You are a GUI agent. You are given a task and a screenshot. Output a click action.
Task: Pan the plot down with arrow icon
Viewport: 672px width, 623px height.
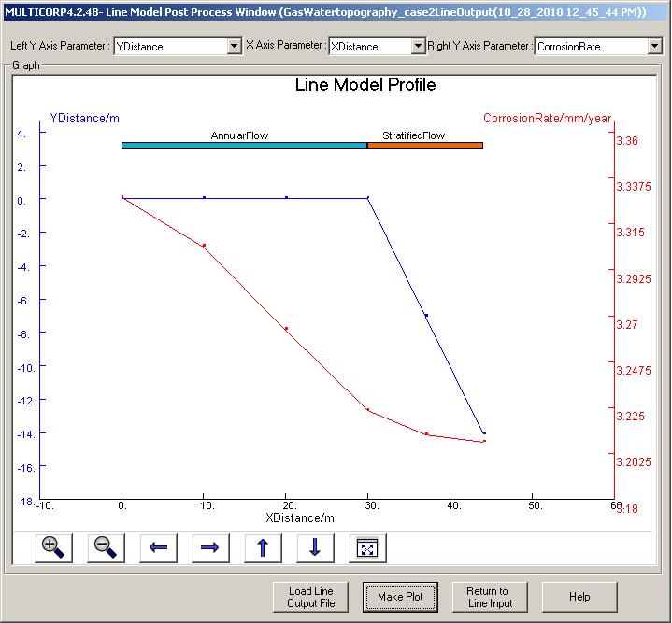click(315, 548)
